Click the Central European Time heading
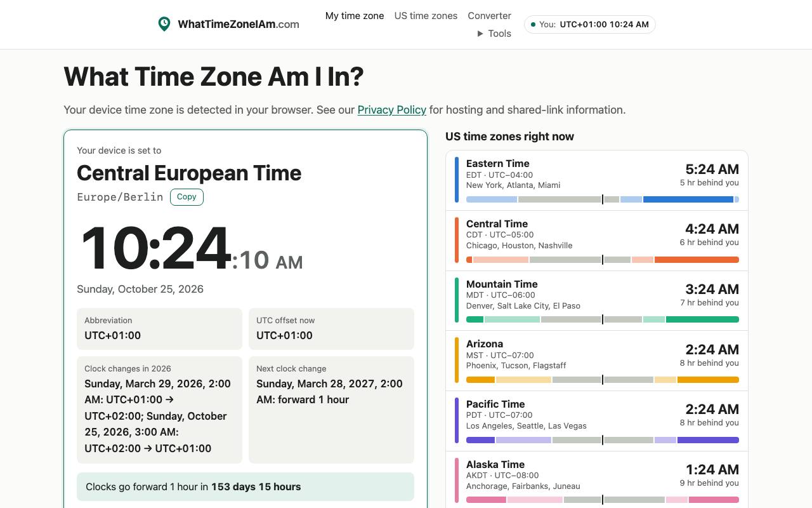This screenshot has width=812, height=508. pos(189,173)
